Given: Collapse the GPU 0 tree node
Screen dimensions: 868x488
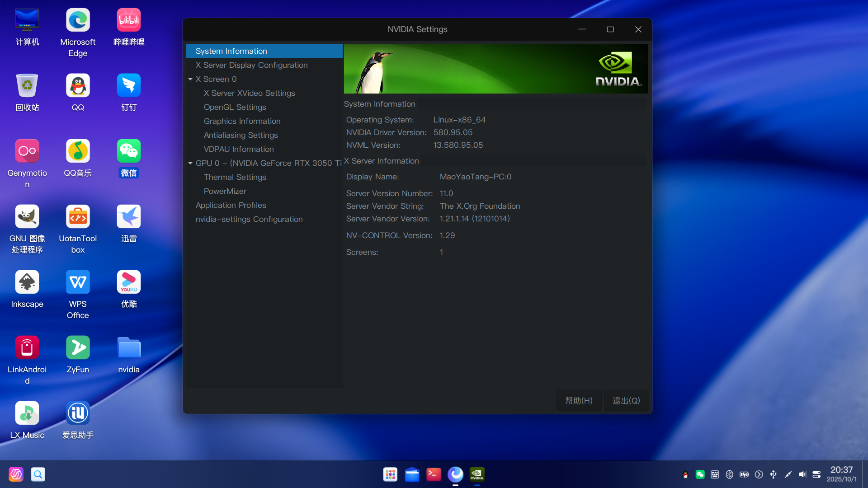Looking at the screenshot, I should pyautogui.click(x=190, y=163).
